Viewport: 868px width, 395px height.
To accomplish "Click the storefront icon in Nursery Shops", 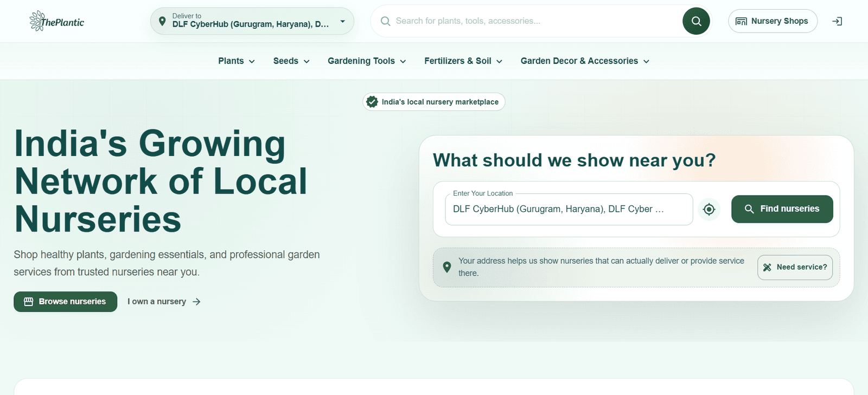I will pos(741,21).
